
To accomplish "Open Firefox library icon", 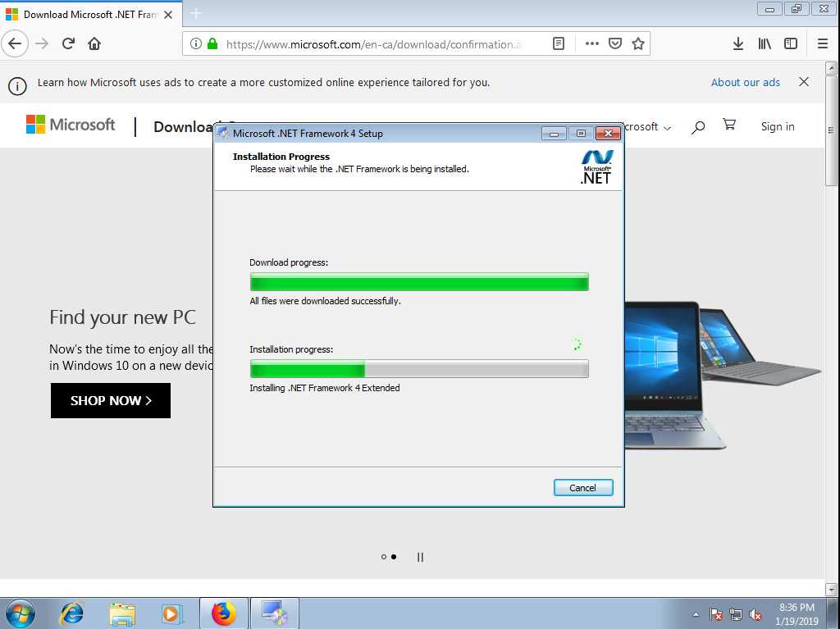I will pos(765,44).
